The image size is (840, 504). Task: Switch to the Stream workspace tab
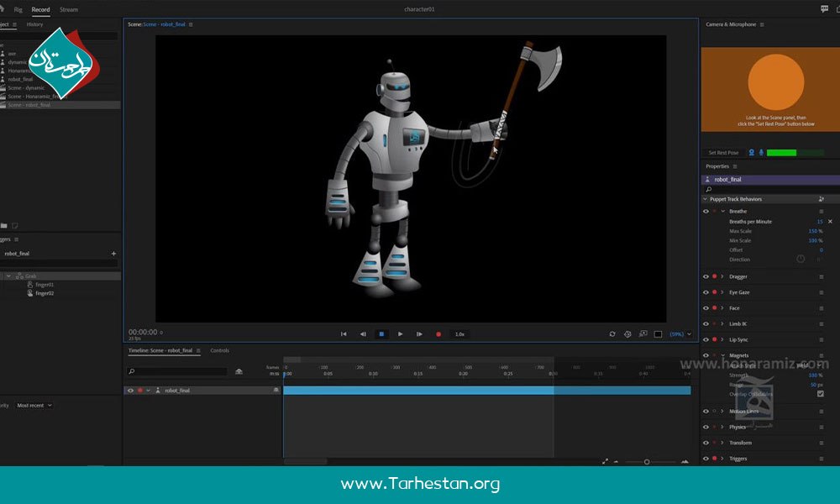69,9
